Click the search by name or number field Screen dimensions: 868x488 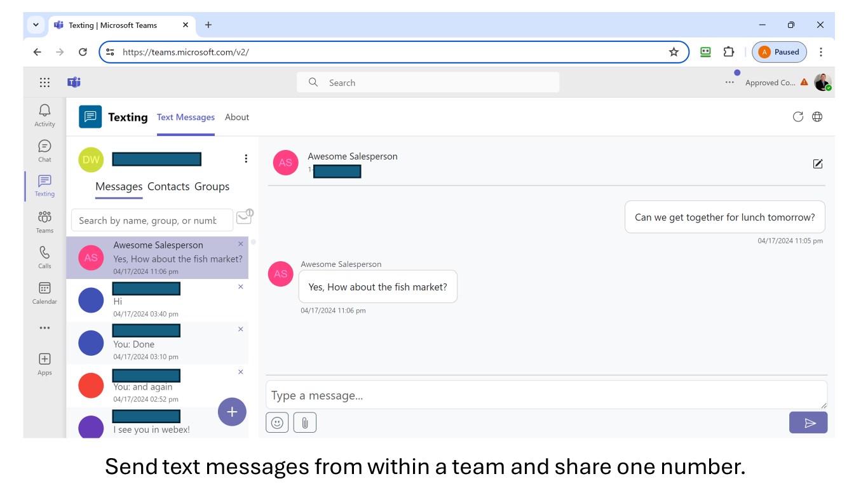152,220
